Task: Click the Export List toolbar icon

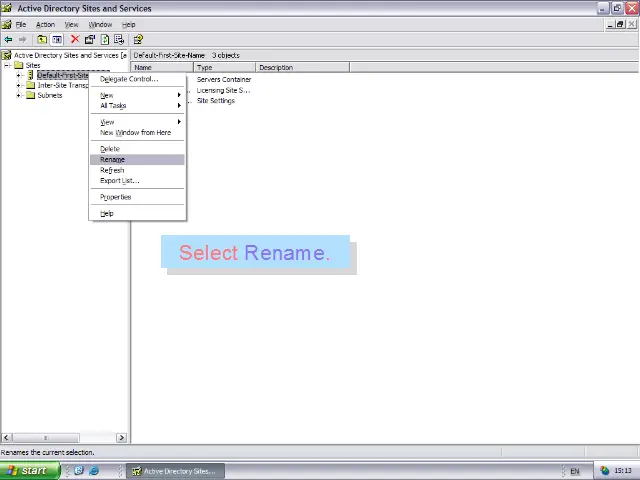Action: pos(119,40)
